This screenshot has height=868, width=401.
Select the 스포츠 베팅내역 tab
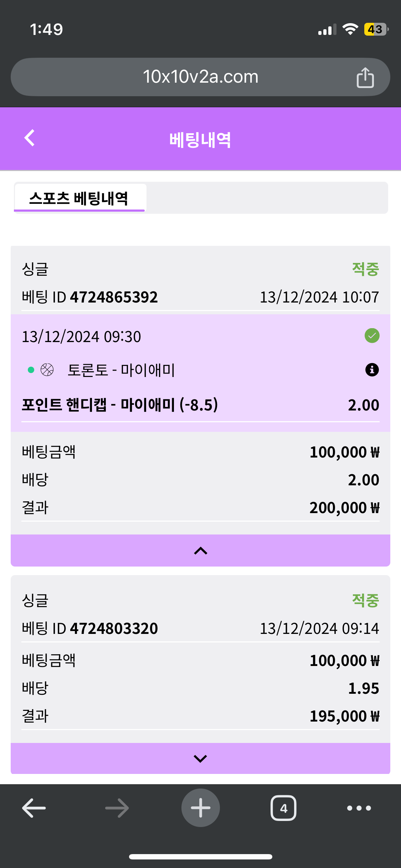pos(79,198)
